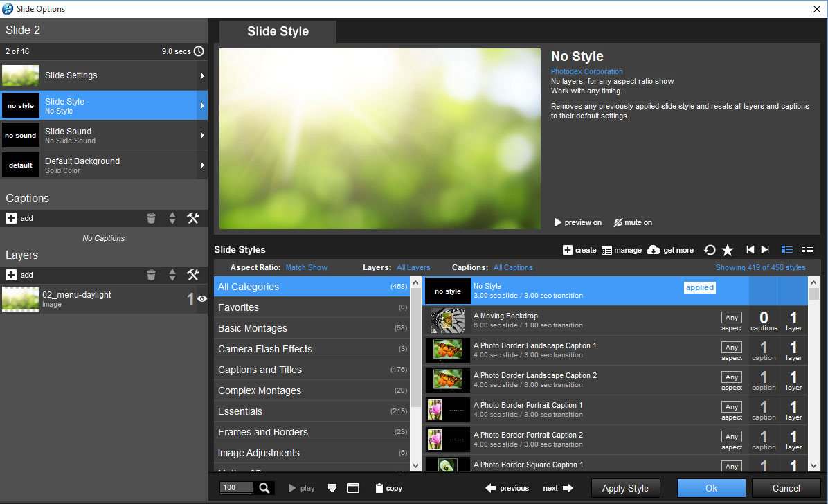Open Aspect Ratio Match Show dropdown
The height and width of the screenshot is (504, 828).
tap(306, 267)
